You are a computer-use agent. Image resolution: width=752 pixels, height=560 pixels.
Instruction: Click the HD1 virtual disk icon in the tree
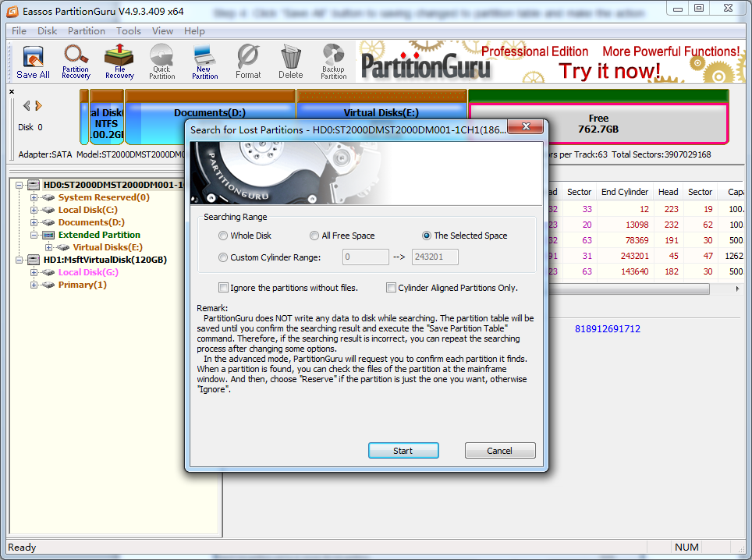pos(34,260)
